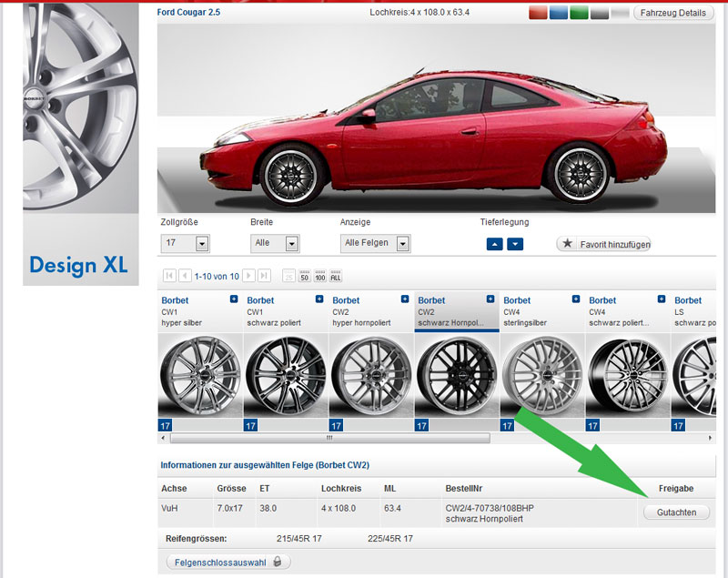The height and width of the screenshot is (578, 728).
Task: Open Felgenschlossauswahl
Action: pyautogui.click(x=228, y=563)
